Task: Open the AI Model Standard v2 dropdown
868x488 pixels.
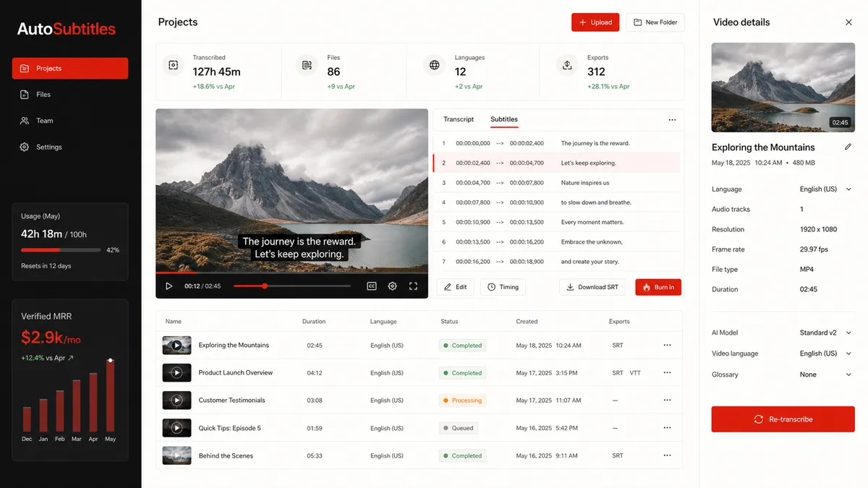Action: point(826,333)
